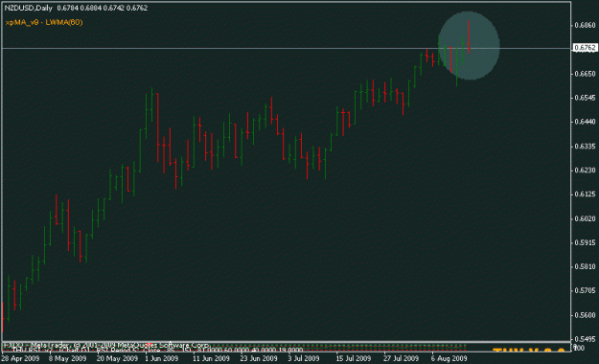Click the 0.6545 price axis label
The height and width of the screenshot is (364, 599).
tap(585, 98)
